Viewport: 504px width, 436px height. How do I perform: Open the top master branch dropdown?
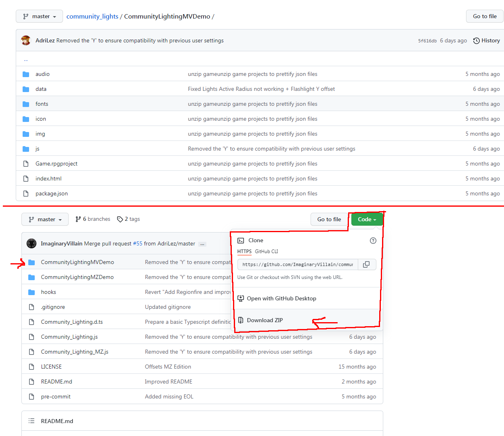pos(39,16)
